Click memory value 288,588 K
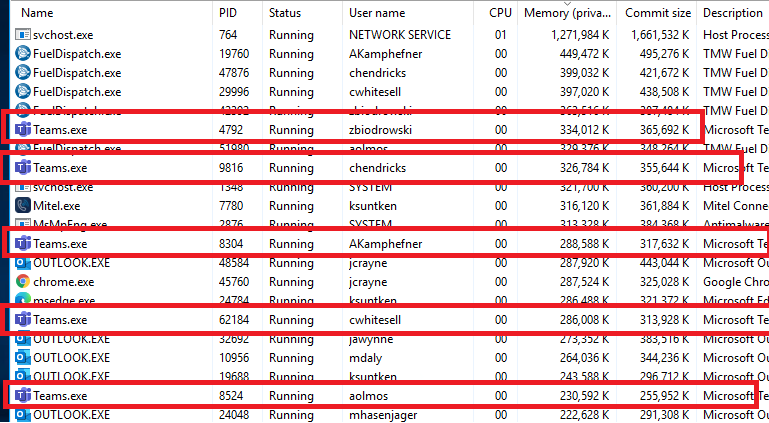This screenshot has width=769, height=423. coord(585,244)
